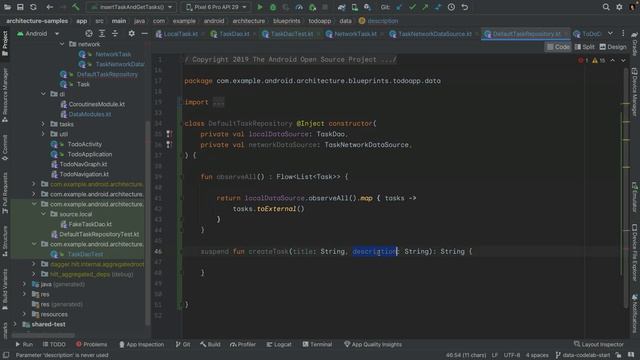Screen dimensions: 640x360
Task: Collapse the network folder in tree
Action: tap(62, 44)
